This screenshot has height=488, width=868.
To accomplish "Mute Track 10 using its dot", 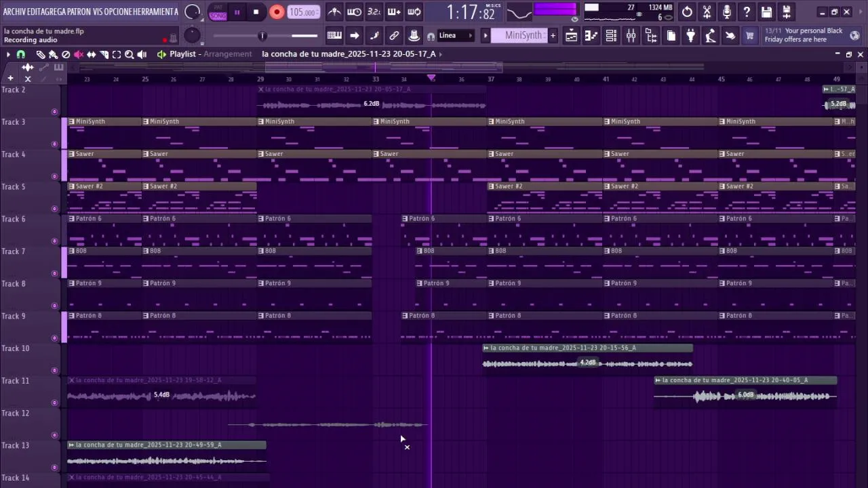I will pos(54,370).
